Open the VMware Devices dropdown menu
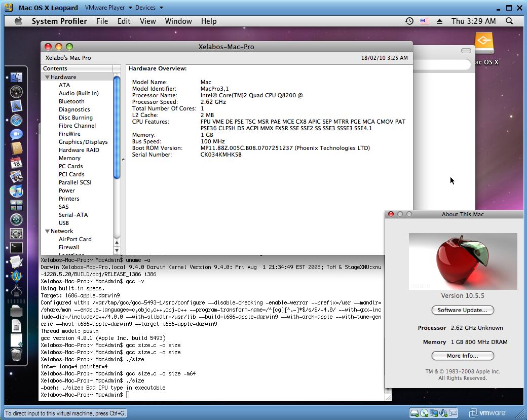 (x=149, y=8)
